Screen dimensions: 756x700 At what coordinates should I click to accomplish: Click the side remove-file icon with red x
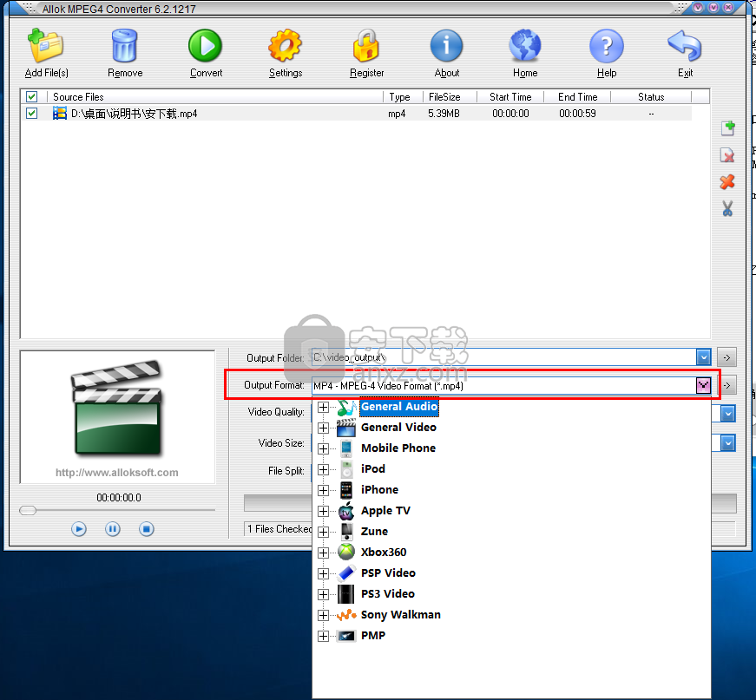click(727, 155)
